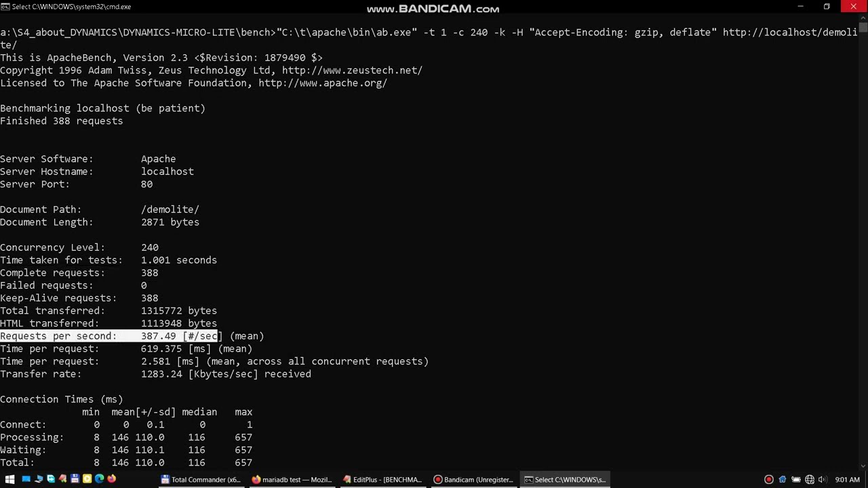868x488 pixels.
Task: Switch to Bandicam Unregistered window
Action: pyautogui.click(x=473, y=479)
